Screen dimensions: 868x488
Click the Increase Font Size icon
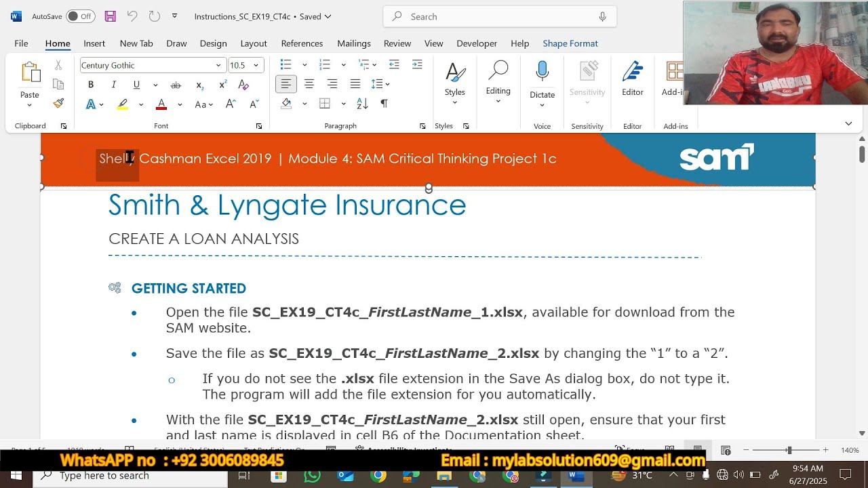(x=231, y=104)
